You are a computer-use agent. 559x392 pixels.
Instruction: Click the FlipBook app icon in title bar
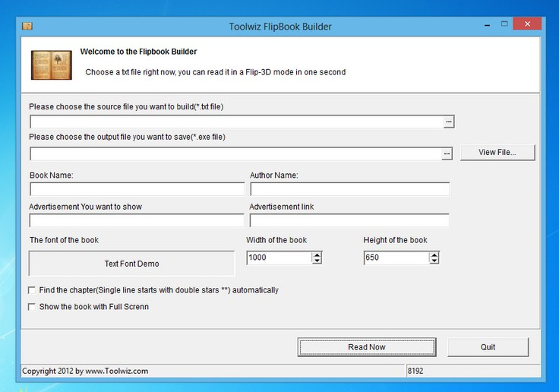[27, 26]
